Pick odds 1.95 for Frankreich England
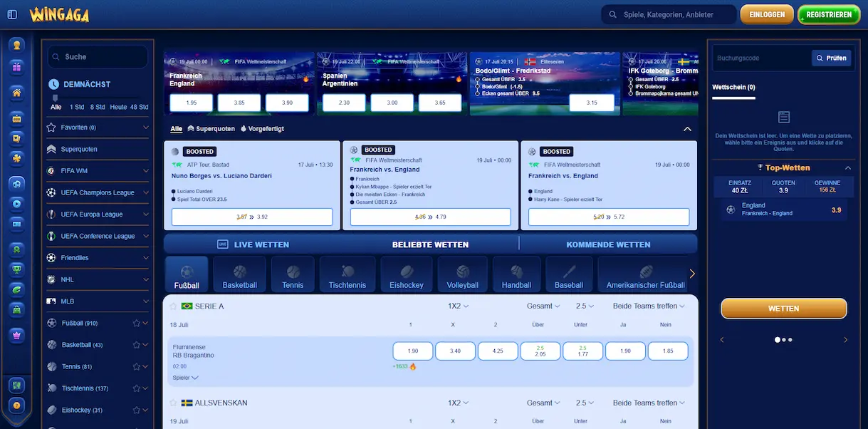The height and width of the screenshot is (429, 868). click(191, 103)
